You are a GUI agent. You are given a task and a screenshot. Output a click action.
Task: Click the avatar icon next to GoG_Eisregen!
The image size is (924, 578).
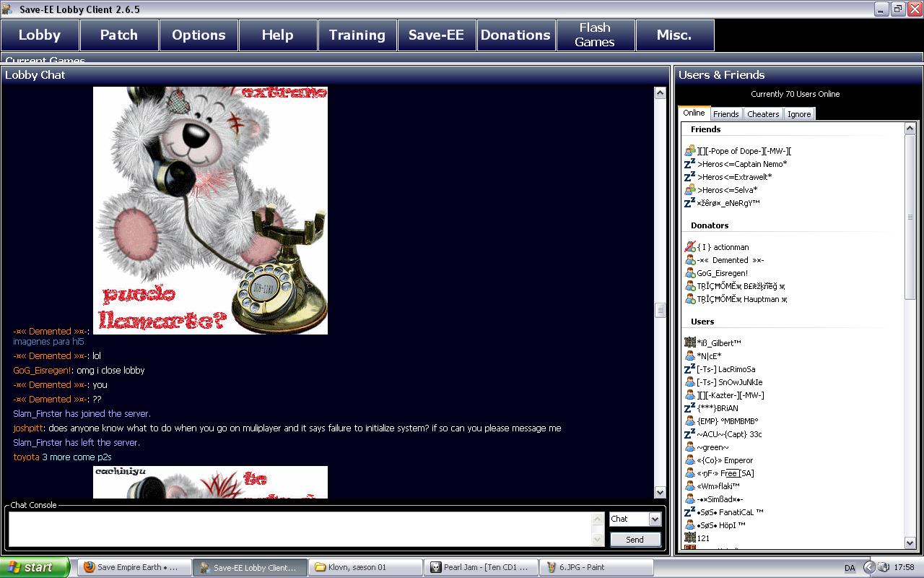pyautogui.click(x=689, y=273)
